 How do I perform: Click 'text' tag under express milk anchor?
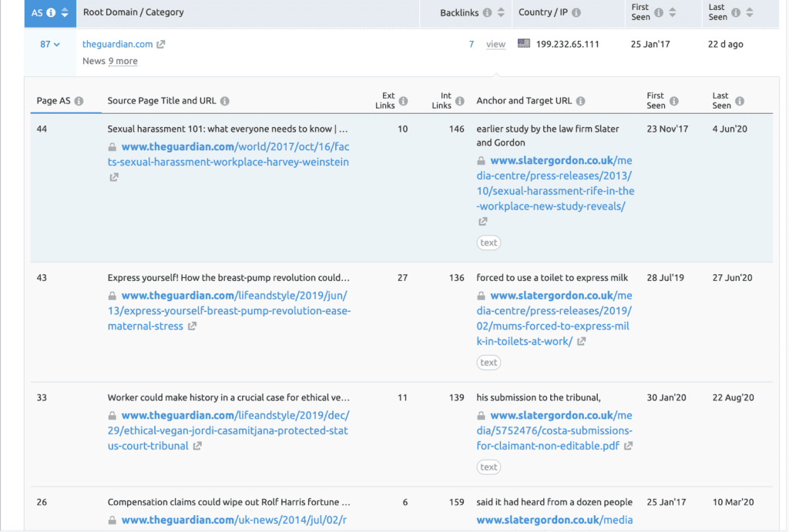point(489,363)
